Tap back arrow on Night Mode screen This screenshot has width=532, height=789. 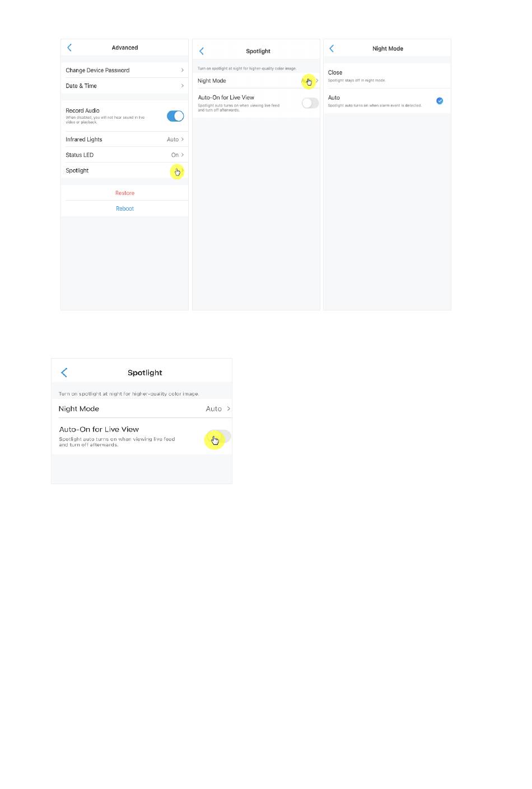pos(332,49)
